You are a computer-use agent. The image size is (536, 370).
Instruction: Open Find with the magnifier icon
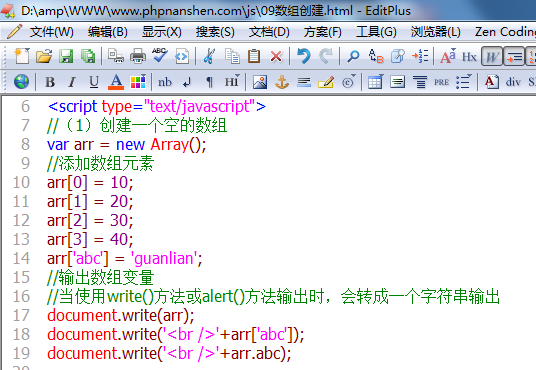click(x=353, y=56)
